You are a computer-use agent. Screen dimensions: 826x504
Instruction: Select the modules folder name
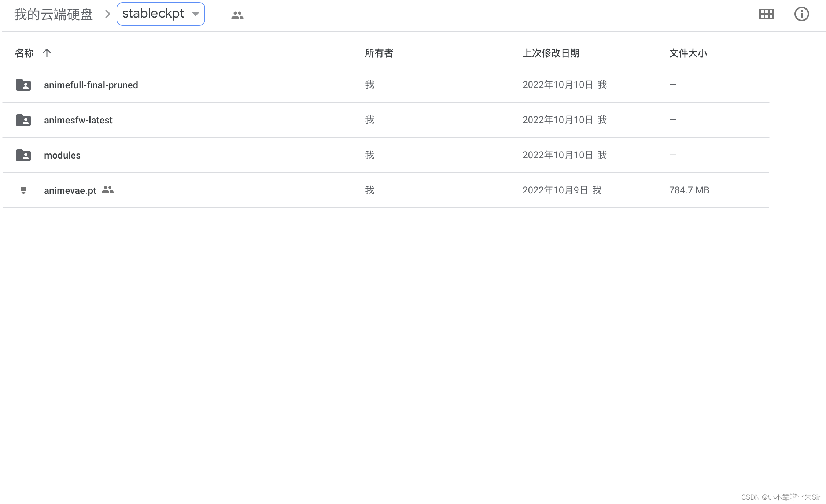62,155
